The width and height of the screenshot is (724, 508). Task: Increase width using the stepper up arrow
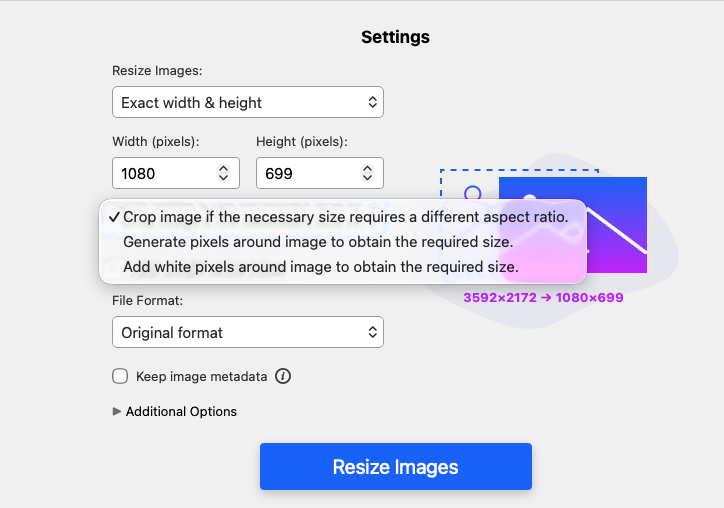(223, 168)
